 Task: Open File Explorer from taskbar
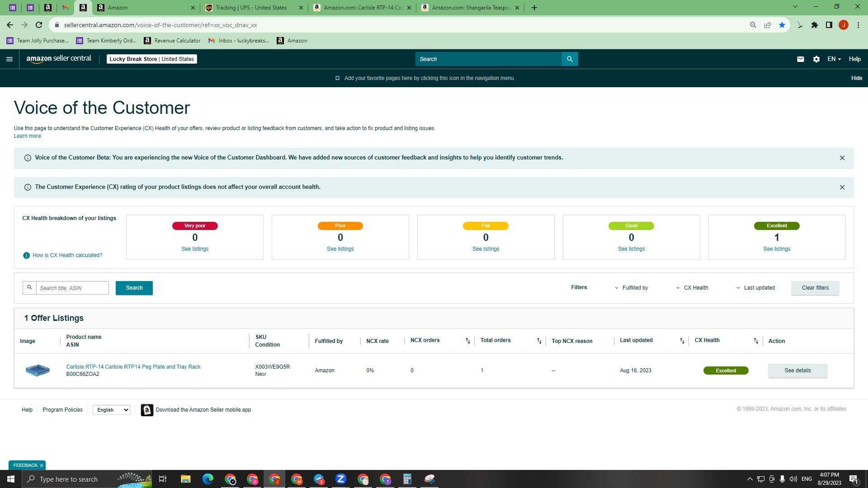(186, 479)
